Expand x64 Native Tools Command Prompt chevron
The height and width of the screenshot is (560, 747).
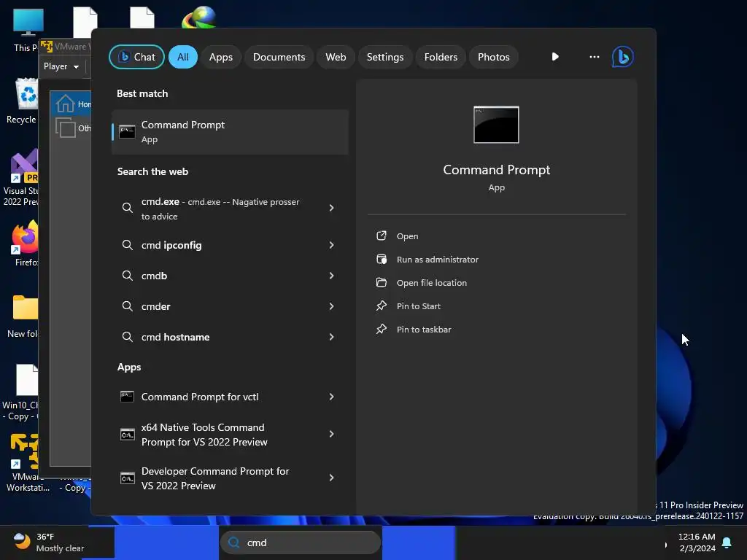[332, 435]
